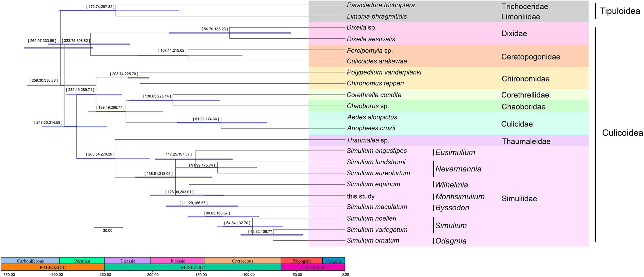Click the Culicidae family name
This screenshot has width=644, height=277.
pos(517,124)
